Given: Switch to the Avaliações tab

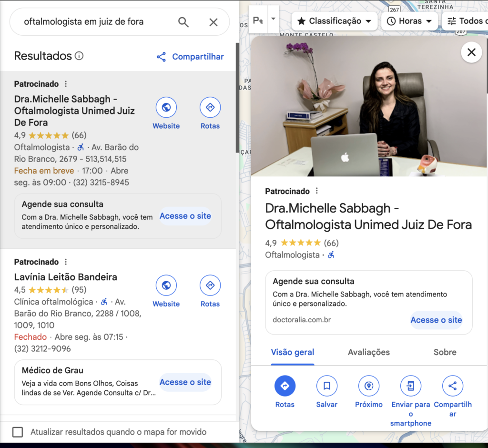Looking at the screenshot, I should [368, 352].
